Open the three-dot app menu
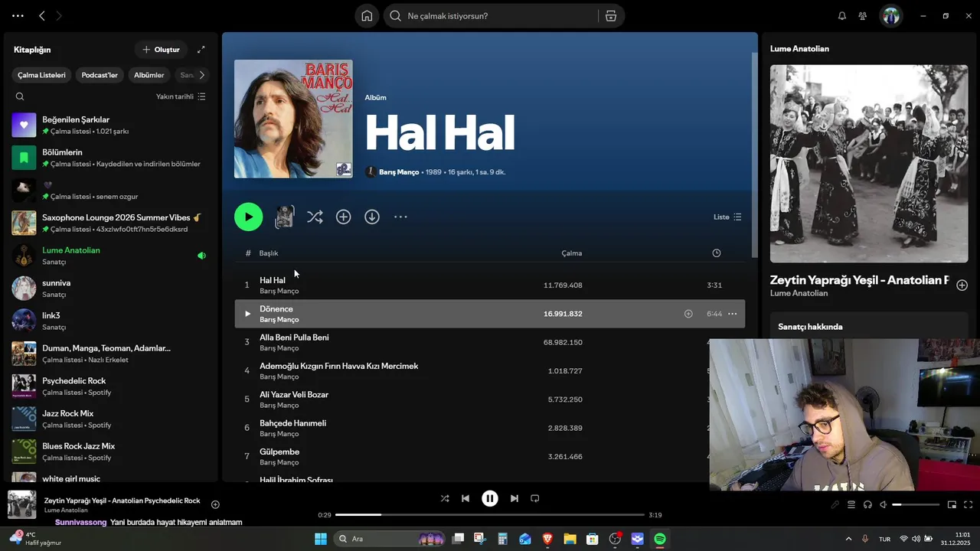 [x=18, y=16]
